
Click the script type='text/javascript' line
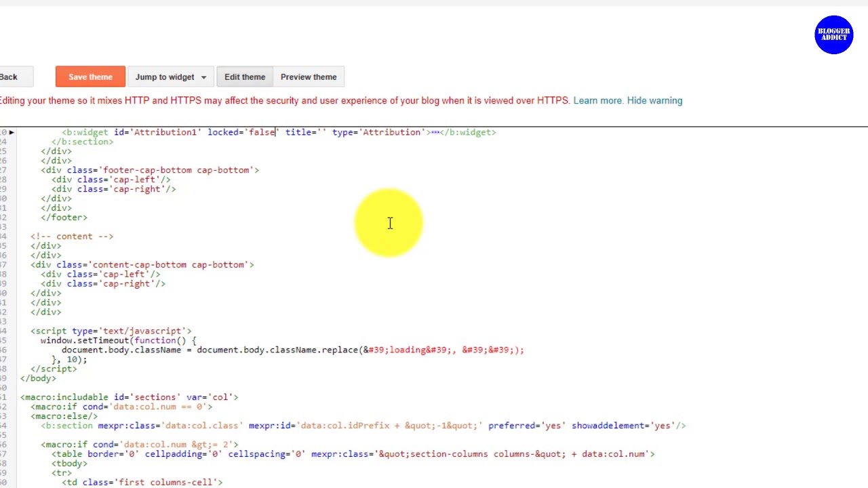pos(111,331)
